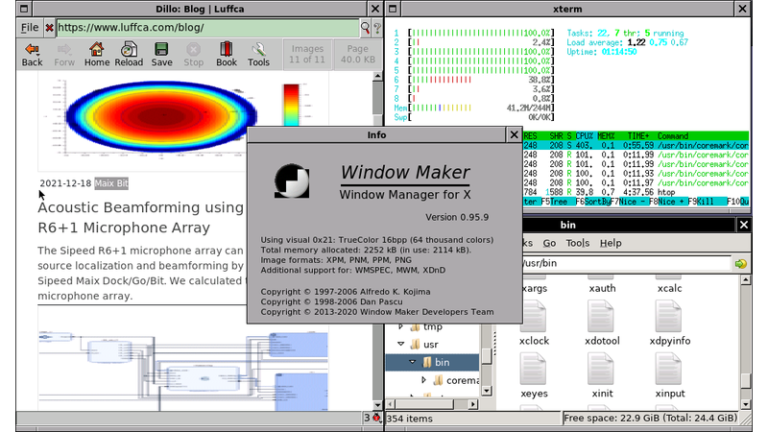Save the page with Save icon
Screen dimensions: 768x432
(x=161, y=53)
